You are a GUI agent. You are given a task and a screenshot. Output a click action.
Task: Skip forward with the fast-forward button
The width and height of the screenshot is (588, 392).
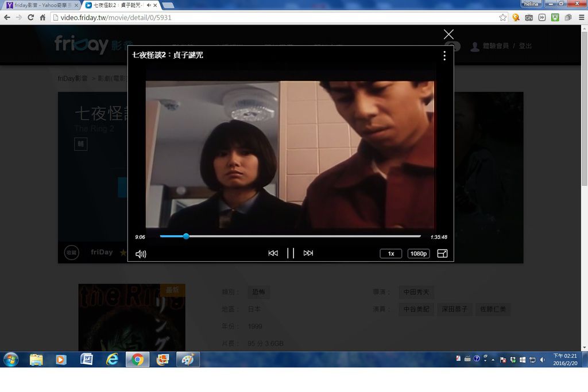point(308,253)
